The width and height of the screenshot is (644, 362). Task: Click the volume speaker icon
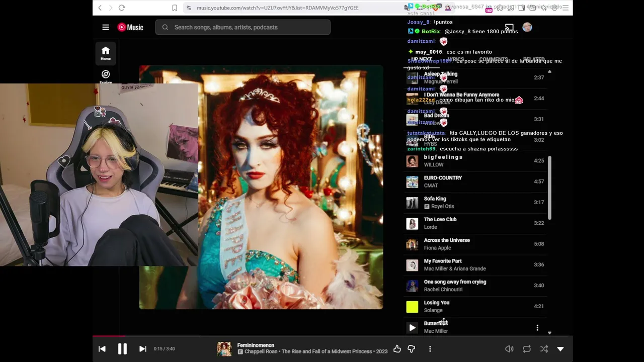point(509,349)
